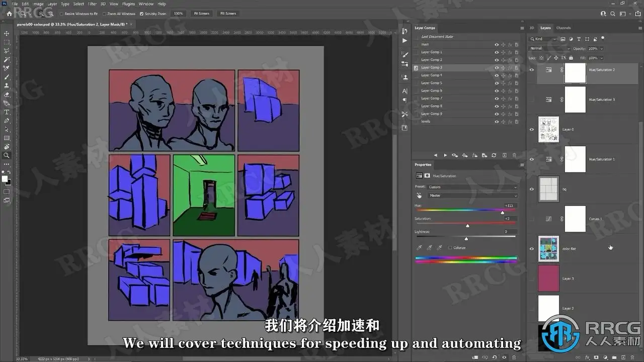Viewport: 644px width, 362px height.
Task: Open the Edit Toolbar three-dots menu
Action: (x=7, y=164)
